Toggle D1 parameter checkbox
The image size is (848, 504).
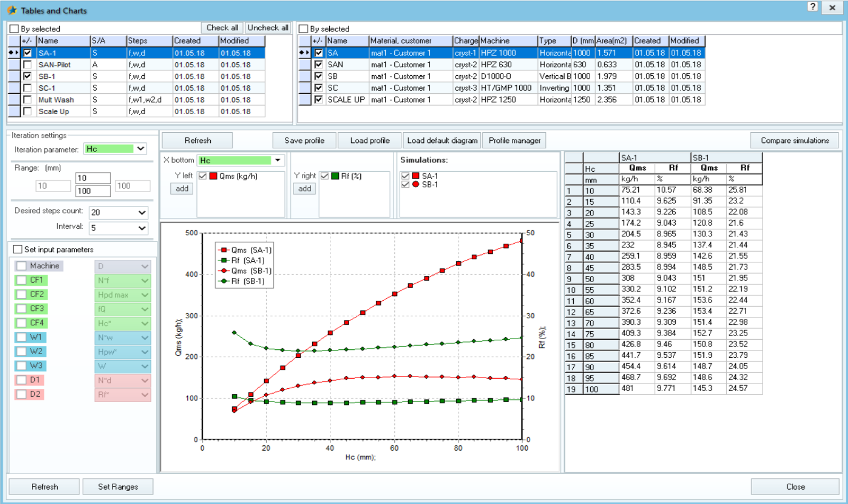22,380
